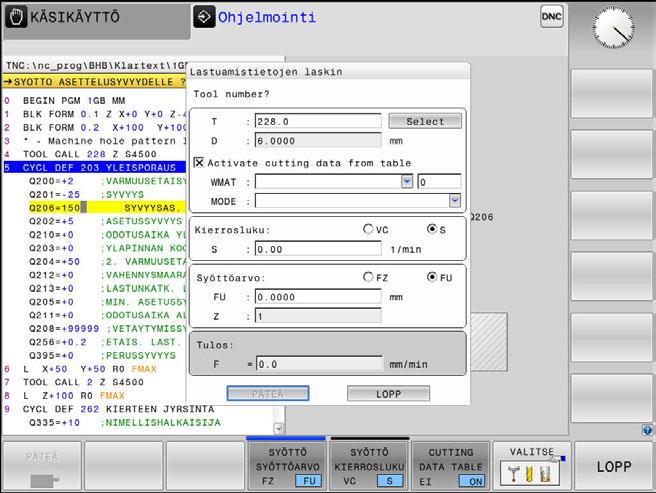Click the Q395=+0 PERUSSYVYYS line
Image resolution: width=656 pixels, height=493 pixels.
[102, 355]
